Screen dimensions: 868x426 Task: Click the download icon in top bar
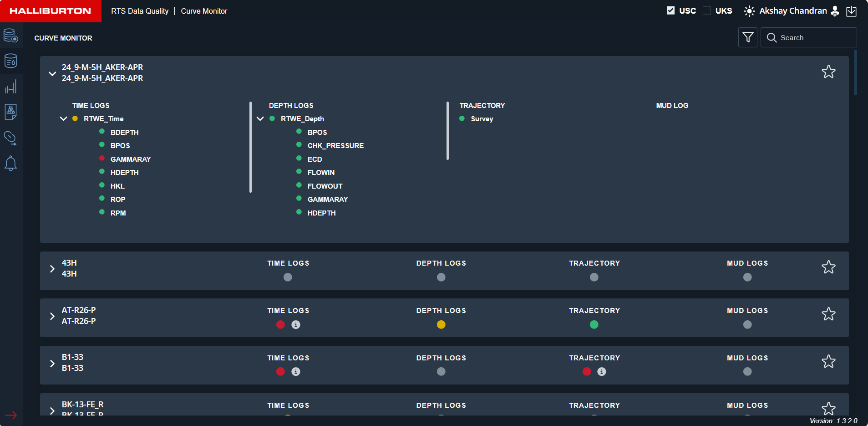(851, 11)
